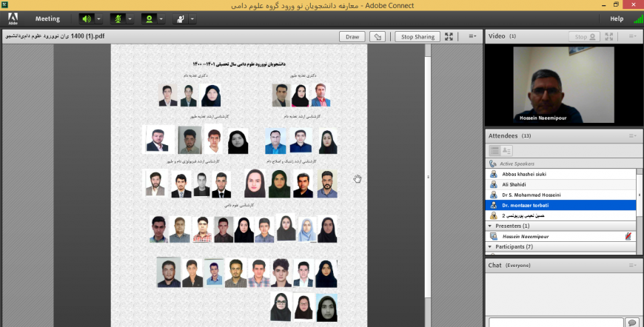The image size is (644, 327).
Task: Select attendee Ali Shahidi in the list
Action: point(514,184)
